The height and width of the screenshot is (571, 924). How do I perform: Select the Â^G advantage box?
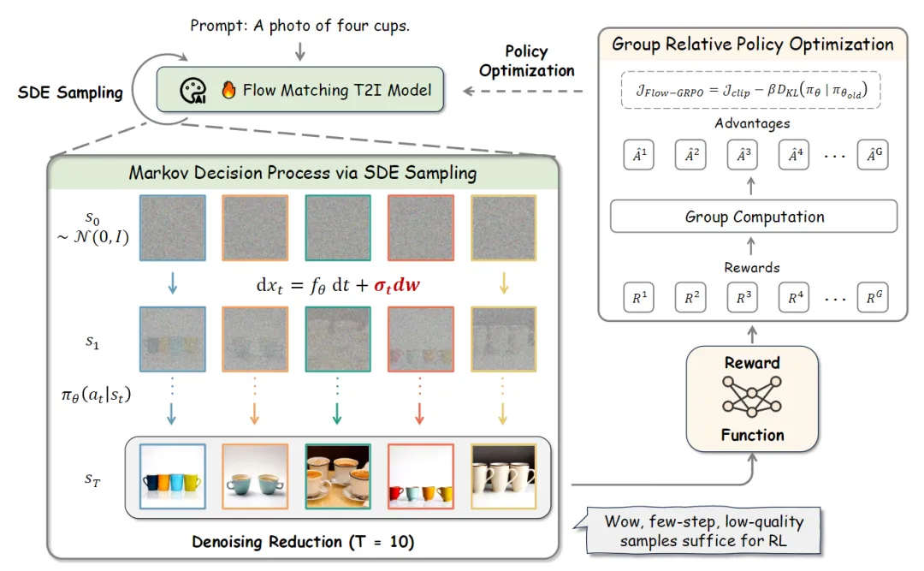coord(873,155)
